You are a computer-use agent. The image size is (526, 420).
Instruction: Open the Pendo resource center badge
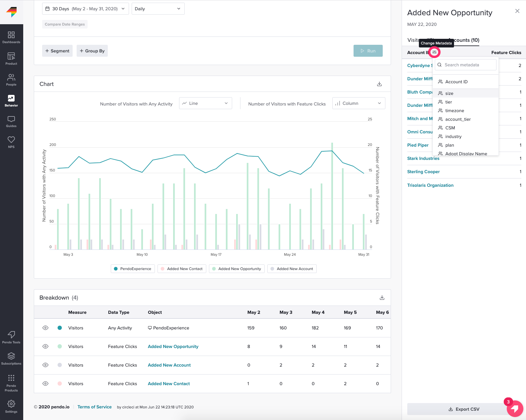coord(515,409)
